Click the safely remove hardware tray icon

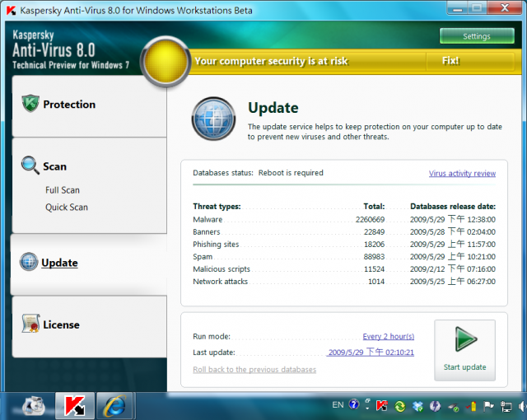pos(454,407)
